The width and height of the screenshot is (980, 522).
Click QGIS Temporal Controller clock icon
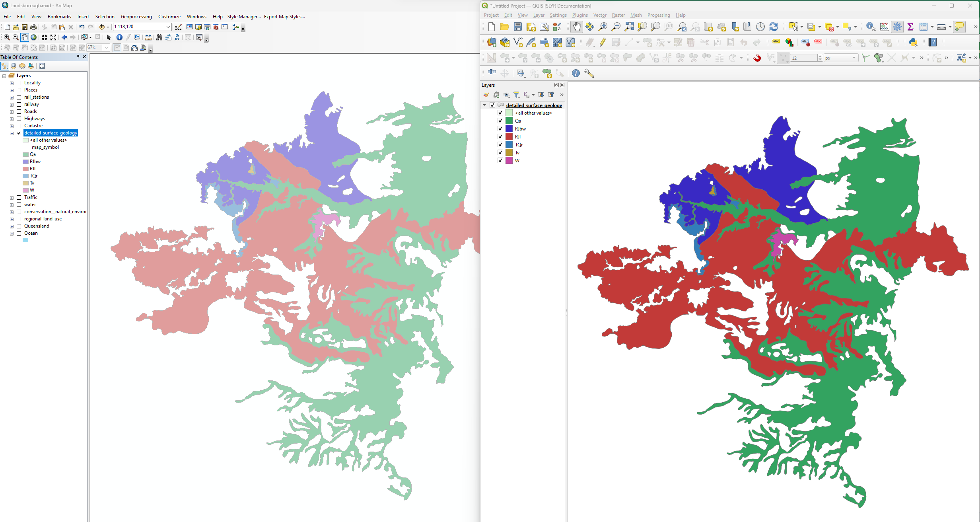coord(760,27)
